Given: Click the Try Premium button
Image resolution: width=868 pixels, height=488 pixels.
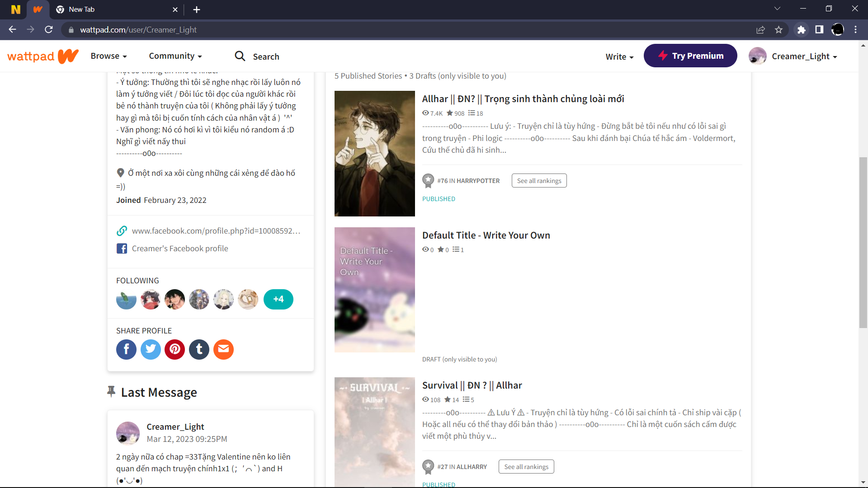Looking at the screenshot, I should [690, 56].
